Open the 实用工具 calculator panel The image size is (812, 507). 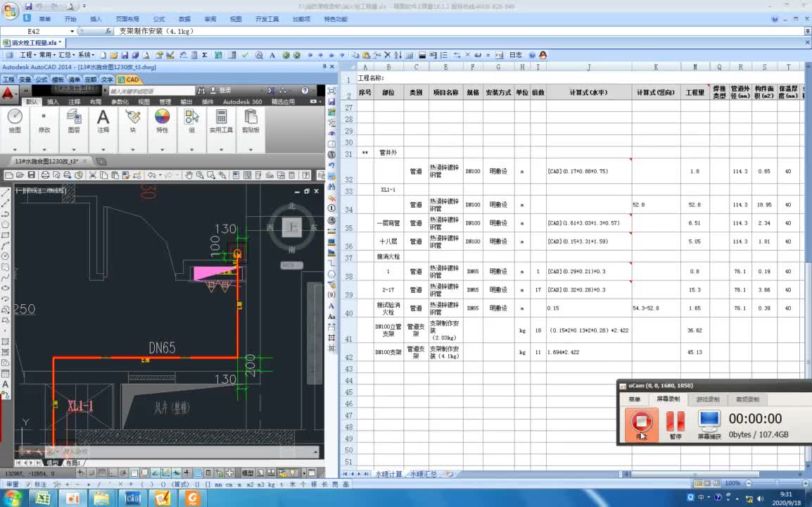point(221,122)
